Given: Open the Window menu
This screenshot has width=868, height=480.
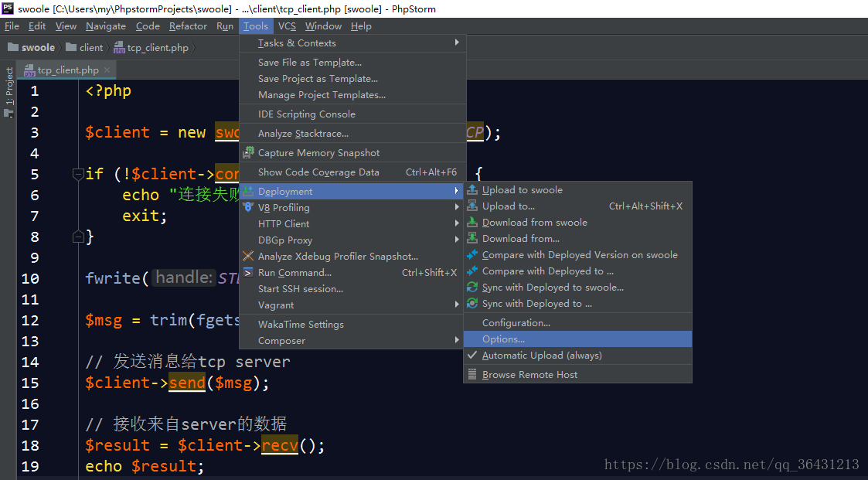Looking at the screenshot, I should coord(323,26).
